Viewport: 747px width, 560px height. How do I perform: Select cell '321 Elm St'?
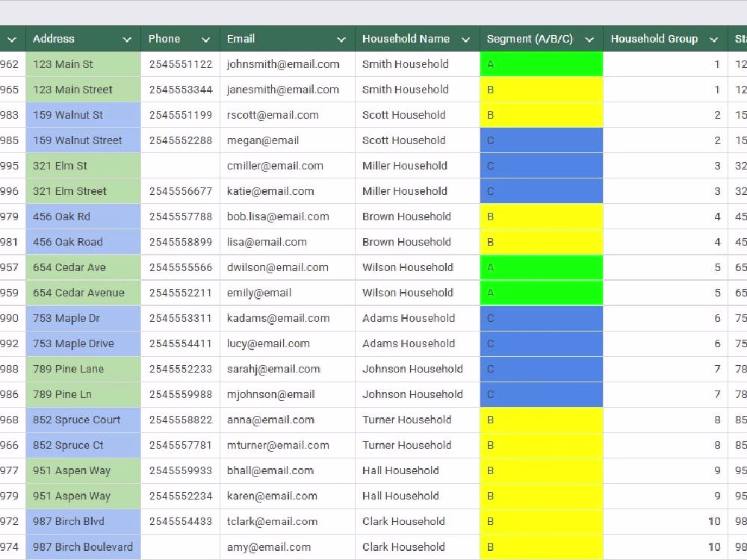click(x=84, y=166)
